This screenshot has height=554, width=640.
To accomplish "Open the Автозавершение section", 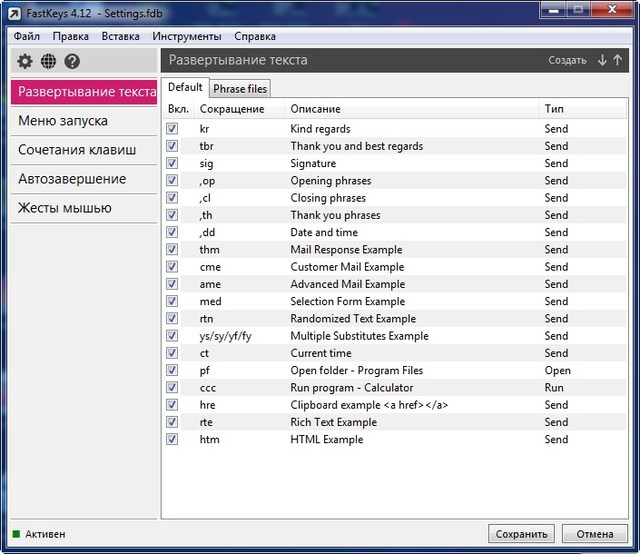I will (x=72, y=179).
